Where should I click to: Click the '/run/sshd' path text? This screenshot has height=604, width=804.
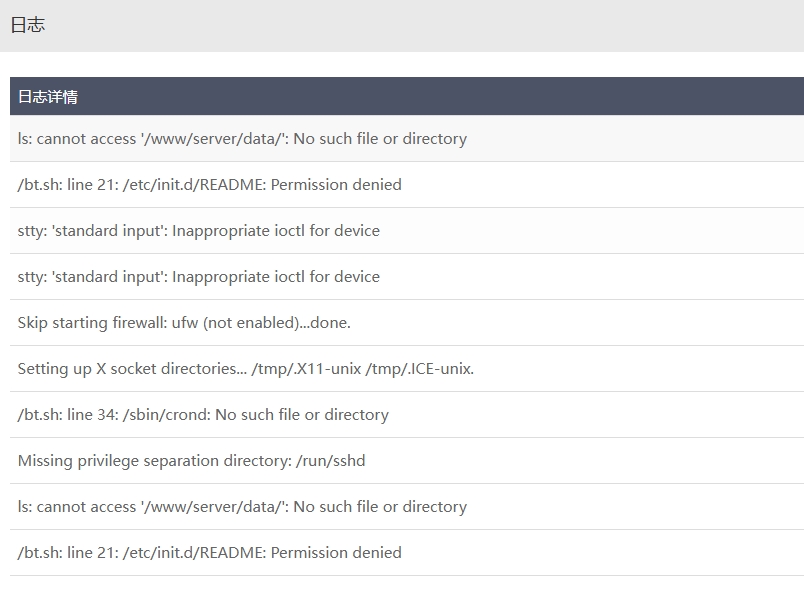pyautogui.click(x=331, y=461)
